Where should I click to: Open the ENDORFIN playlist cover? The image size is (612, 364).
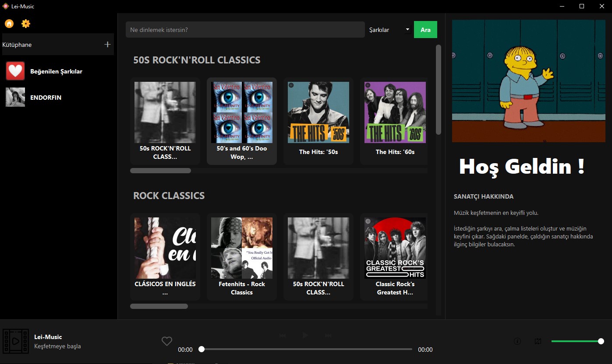click(x=15, y=97)
